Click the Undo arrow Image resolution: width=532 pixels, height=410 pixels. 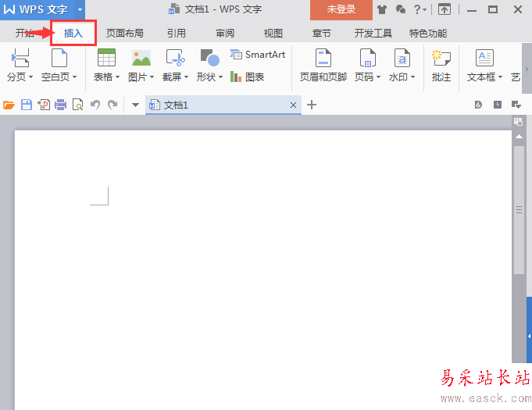[x=95, y=105]
